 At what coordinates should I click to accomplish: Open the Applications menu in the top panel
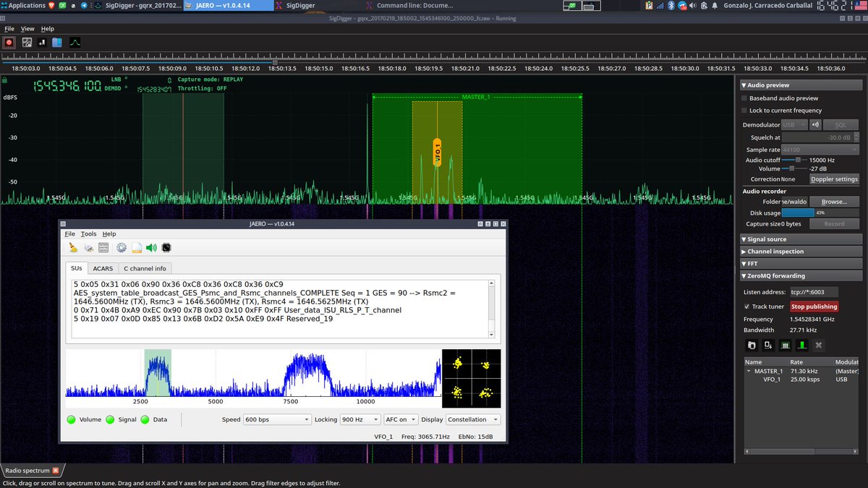(23, 5)
